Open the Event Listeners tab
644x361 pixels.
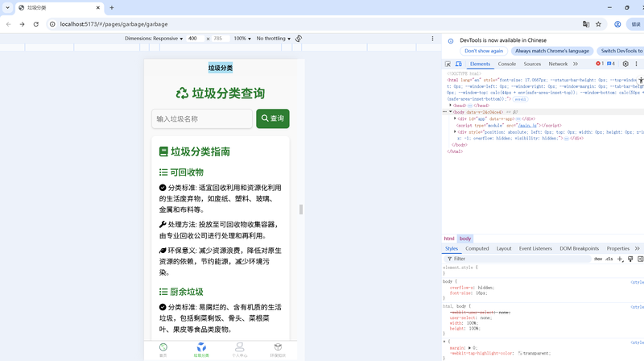[x=535, y=248]
